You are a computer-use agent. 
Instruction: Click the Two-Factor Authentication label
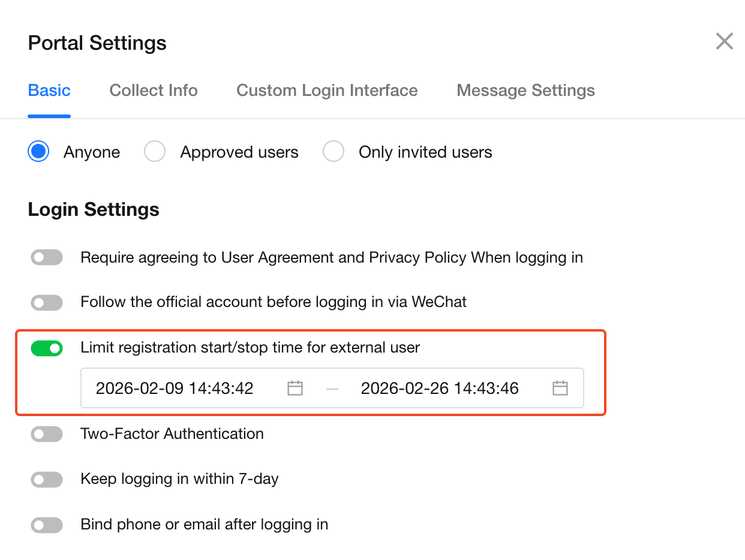172,434
